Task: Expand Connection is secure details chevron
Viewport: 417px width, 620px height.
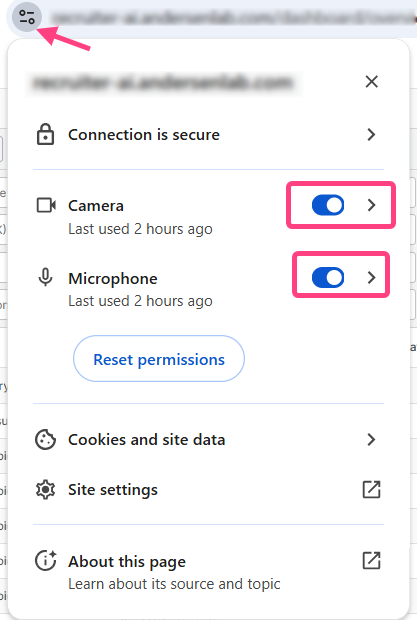Action: [x=371, y=134]
